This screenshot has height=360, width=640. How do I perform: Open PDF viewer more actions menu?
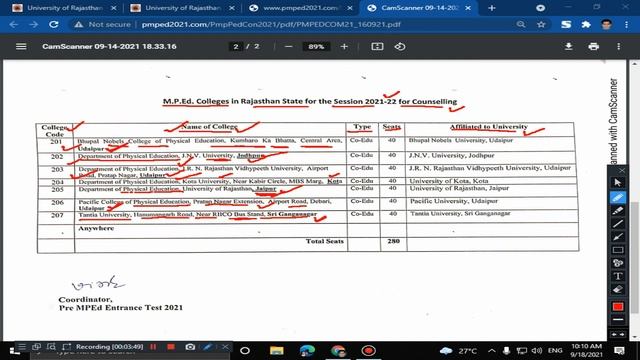619,47
